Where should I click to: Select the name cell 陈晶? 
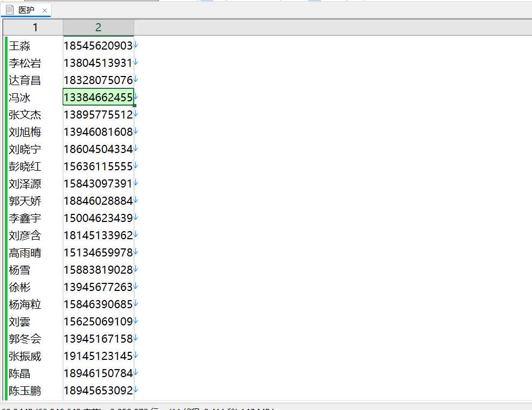click(x=20, y=373)
